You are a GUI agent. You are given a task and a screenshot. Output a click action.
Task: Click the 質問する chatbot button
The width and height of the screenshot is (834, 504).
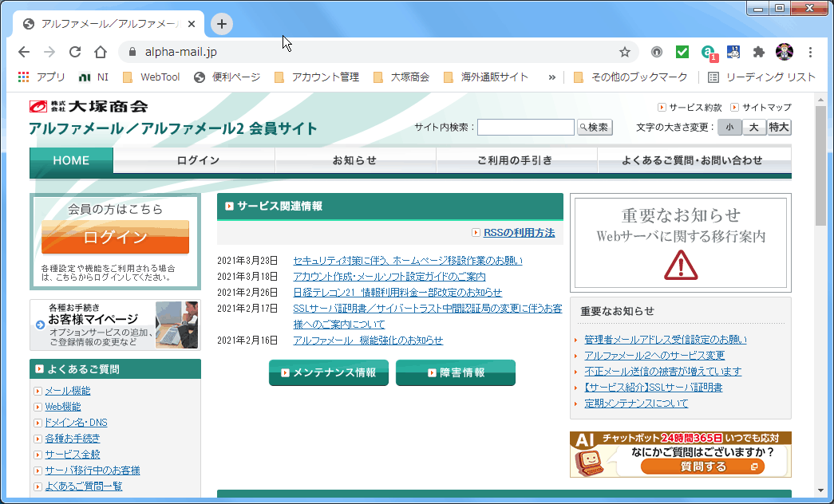click(x=702, y=467)
